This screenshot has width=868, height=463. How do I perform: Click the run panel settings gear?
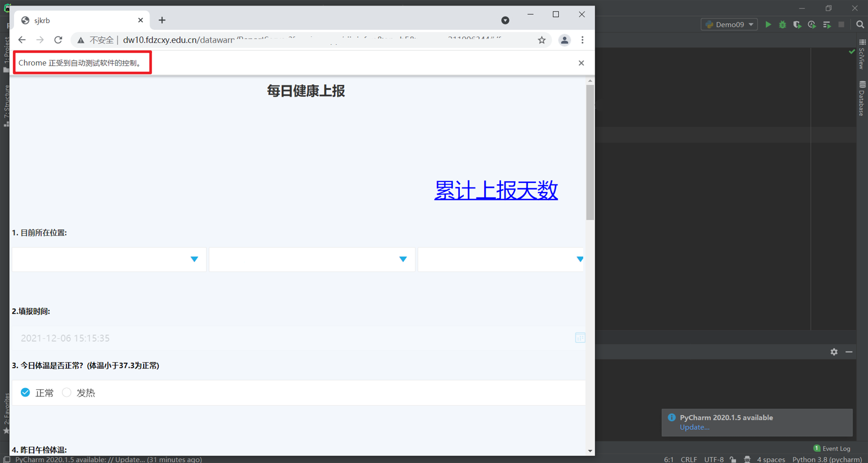pos(834,352)
